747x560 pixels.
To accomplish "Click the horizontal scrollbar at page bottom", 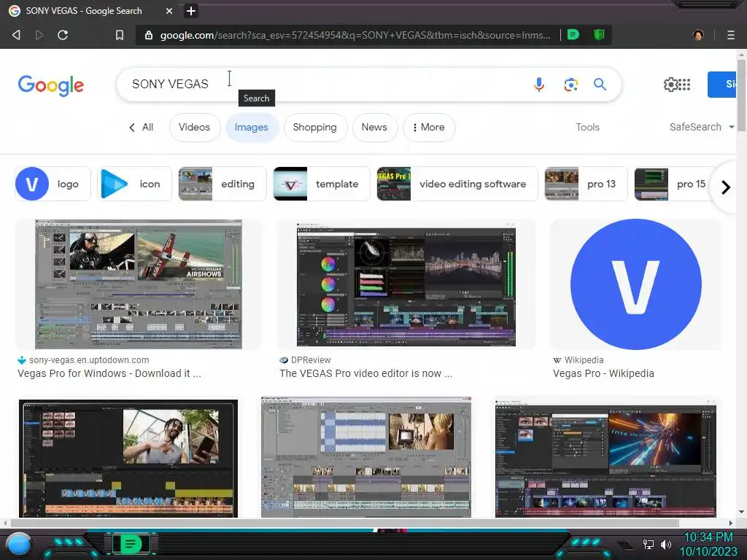I will (344, 523).
